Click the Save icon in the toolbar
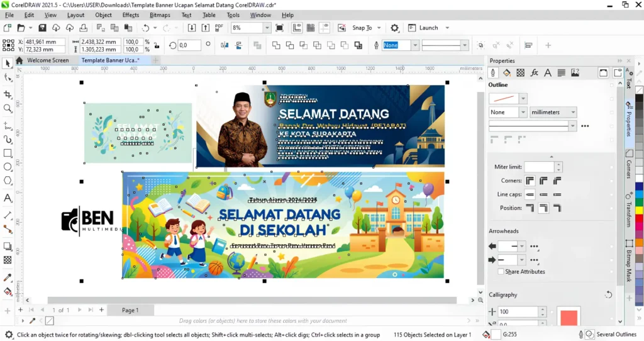 point(42,28)
